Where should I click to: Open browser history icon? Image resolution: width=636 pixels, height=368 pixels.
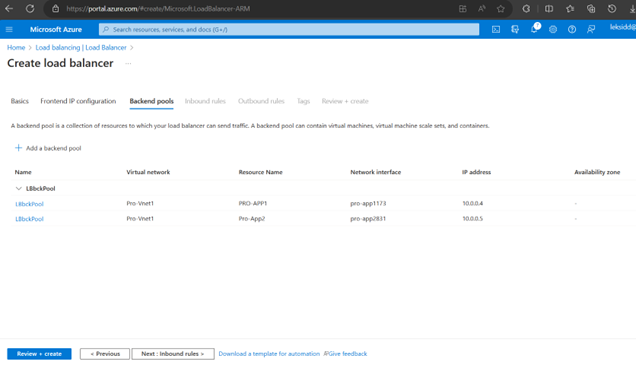coord(612,9)
